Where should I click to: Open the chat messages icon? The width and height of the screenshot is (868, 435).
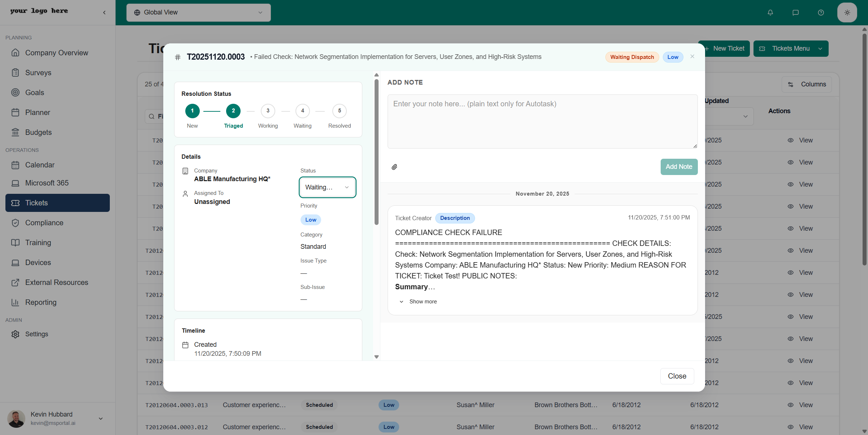click(x=795, y=13)
